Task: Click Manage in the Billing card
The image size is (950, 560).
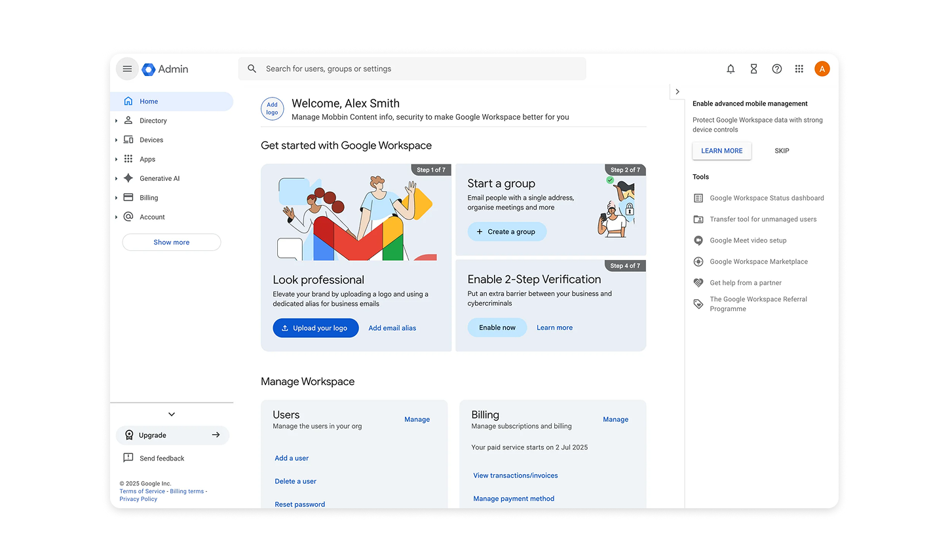Action: (x=615, y=419)
